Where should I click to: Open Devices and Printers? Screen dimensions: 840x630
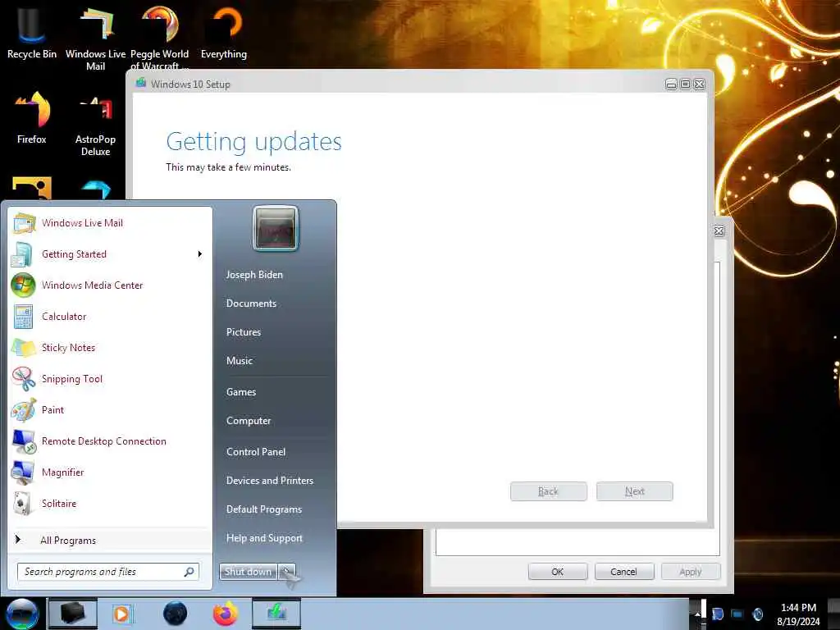point(270,481)
